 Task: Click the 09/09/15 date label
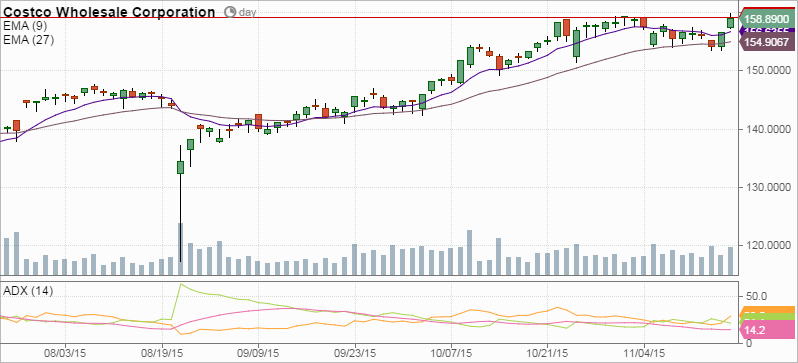tap(258, 352)
